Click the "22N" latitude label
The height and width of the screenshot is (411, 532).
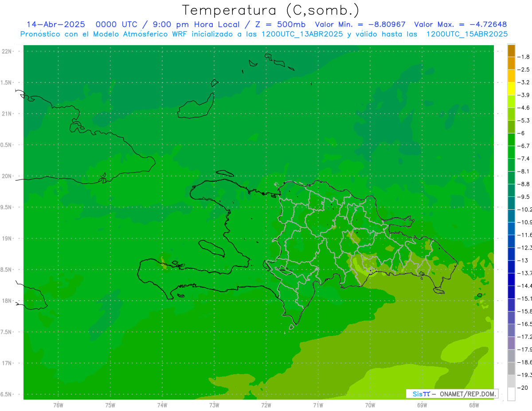[7, 51]
